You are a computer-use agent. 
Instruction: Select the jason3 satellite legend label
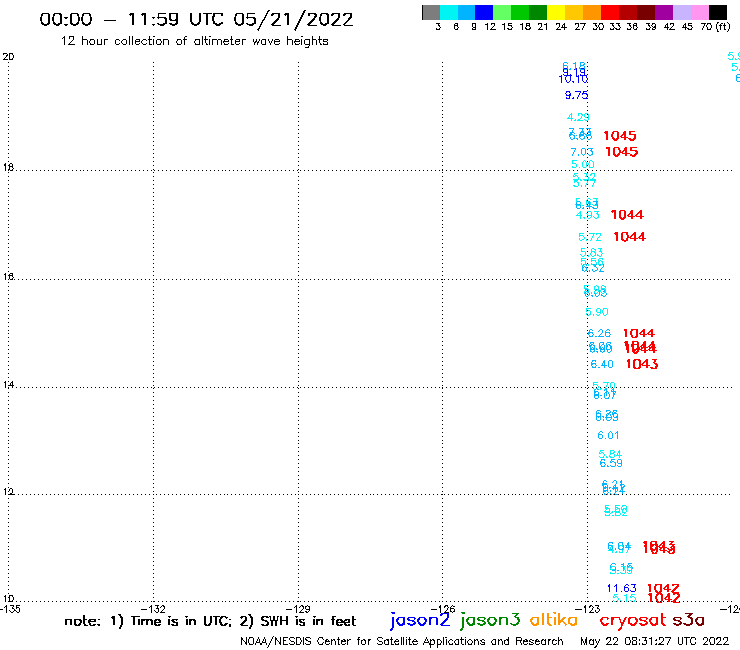point(490,620)
